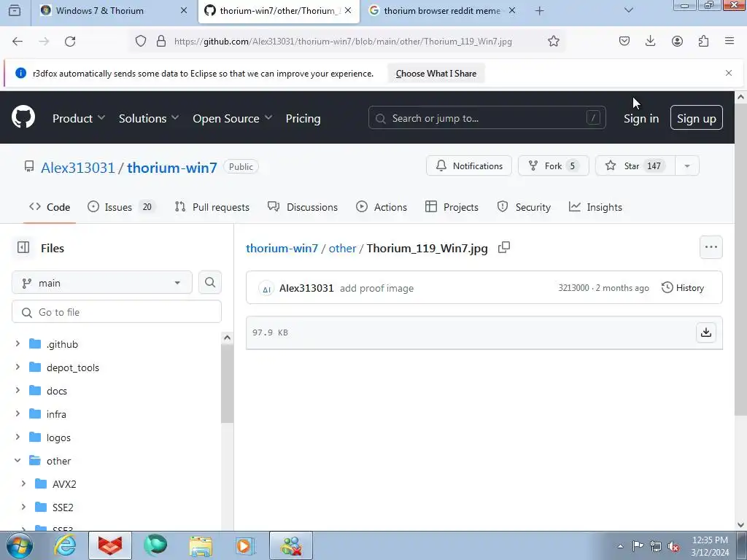This screenshot has height=560, width=747.
Task: Switch to thorium browser reddit meme tab
Action: pyautogui.click(x=442, y=10)
